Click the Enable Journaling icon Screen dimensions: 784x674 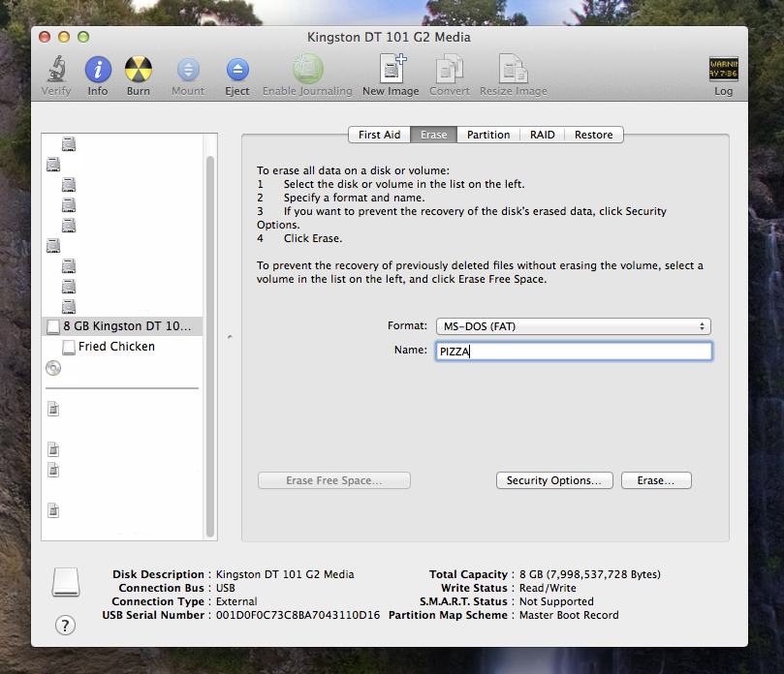307,69
